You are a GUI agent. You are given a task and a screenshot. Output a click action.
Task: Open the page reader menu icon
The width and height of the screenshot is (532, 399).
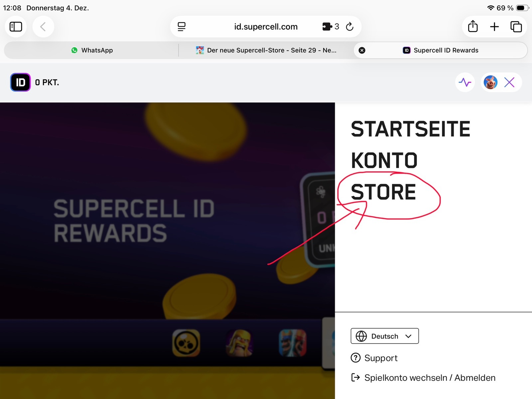(x=182, y=27)
